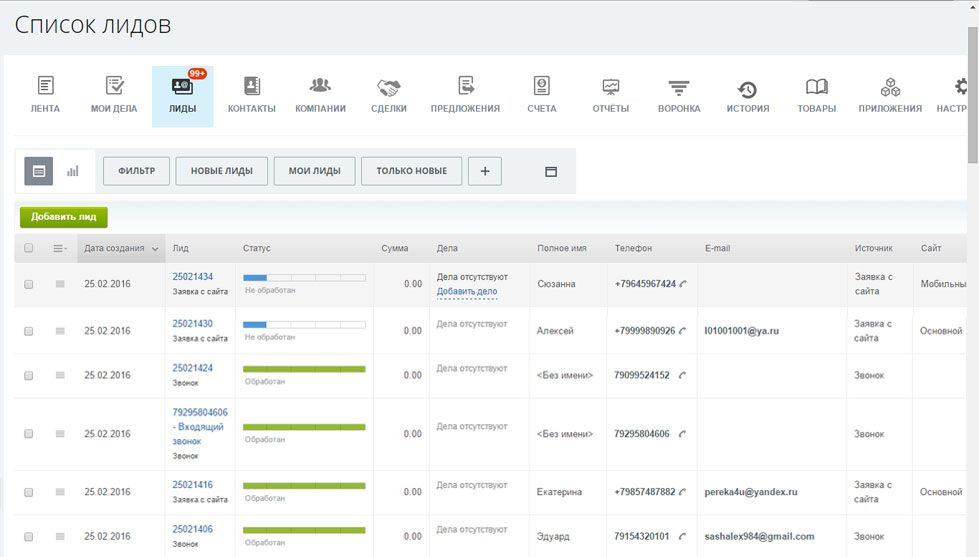Call the phone number +79999890926
Image resolution: width=979 pixels, height=557 pixels.
[x=682, y=331]
